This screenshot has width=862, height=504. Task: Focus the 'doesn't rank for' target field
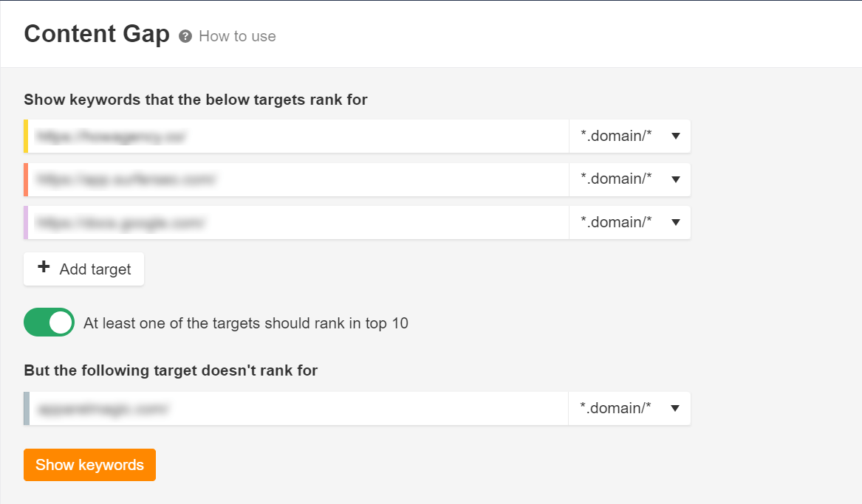[298, 409]
